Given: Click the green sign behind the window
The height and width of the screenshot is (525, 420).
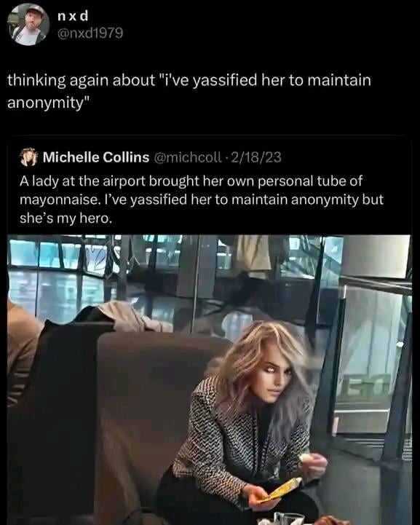Looking at the screenshot, I should (x=364, y=387).
